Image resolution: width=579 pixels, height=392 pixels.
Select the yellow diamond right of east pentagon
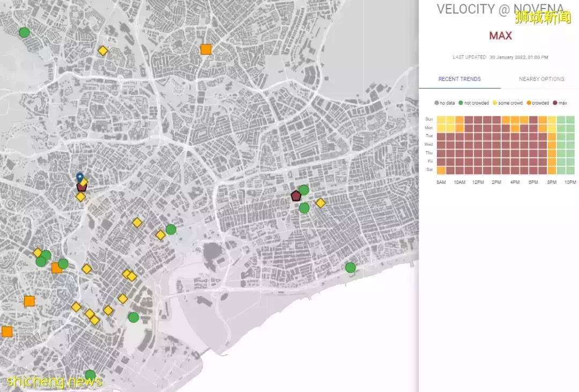[320, 203]
